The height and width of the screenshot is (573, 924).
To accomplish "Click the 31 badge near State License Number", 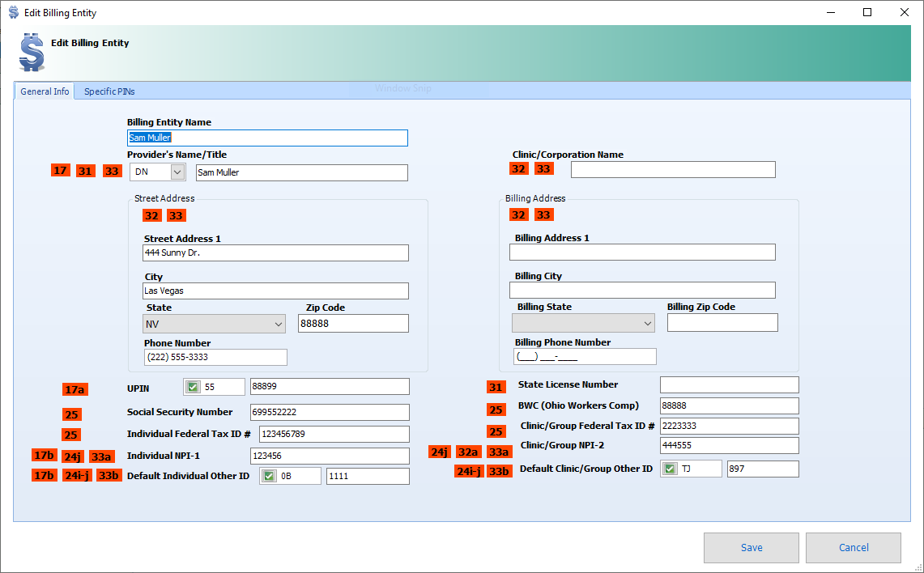I will [x=496, y=387].
